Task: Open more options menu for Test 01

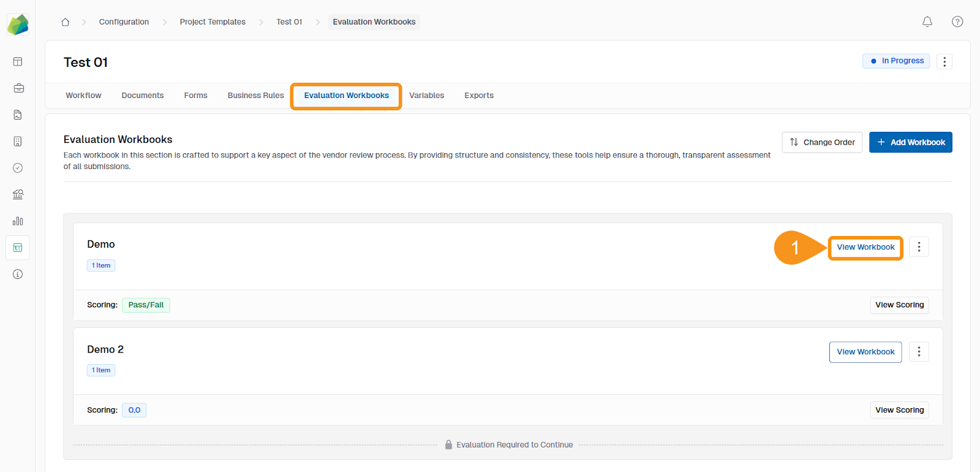Action: pos(944,61)
